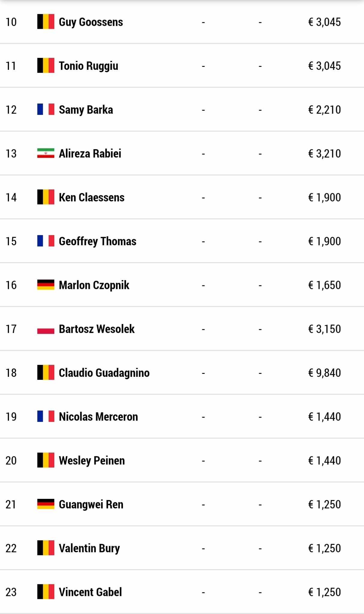Image resolution: width=364 pixels, height=614 pixels.
Task: Open Claudio Guadagnino's player name link
Action: coord(104,373)
